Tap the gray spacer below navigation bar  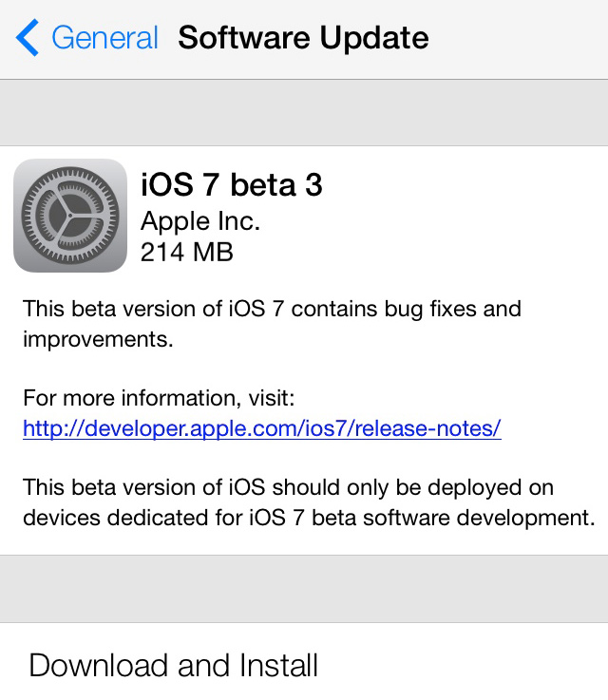[x=304, y=112]
